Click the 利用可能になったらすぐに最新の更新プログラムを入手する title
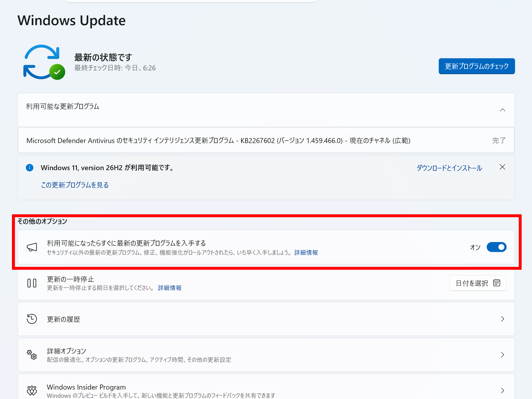This screenshot has height=399, width=532. click(x=126, y=243)
